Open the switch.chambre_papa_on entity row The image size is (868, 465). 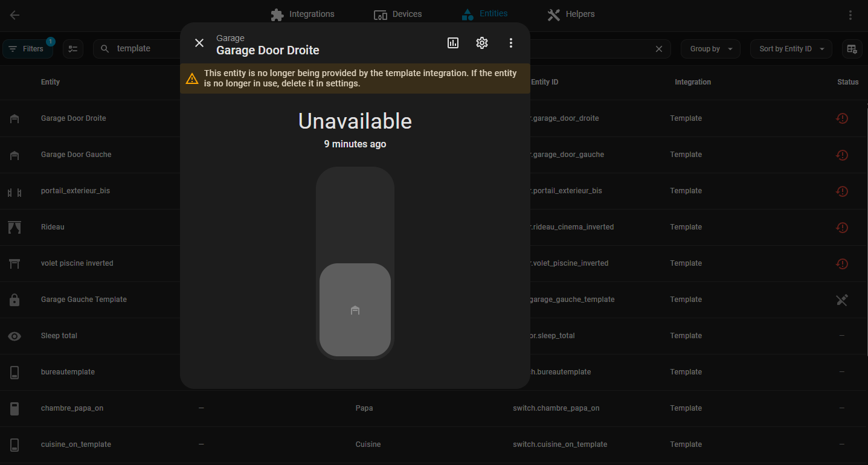click(x=556, y=408)
